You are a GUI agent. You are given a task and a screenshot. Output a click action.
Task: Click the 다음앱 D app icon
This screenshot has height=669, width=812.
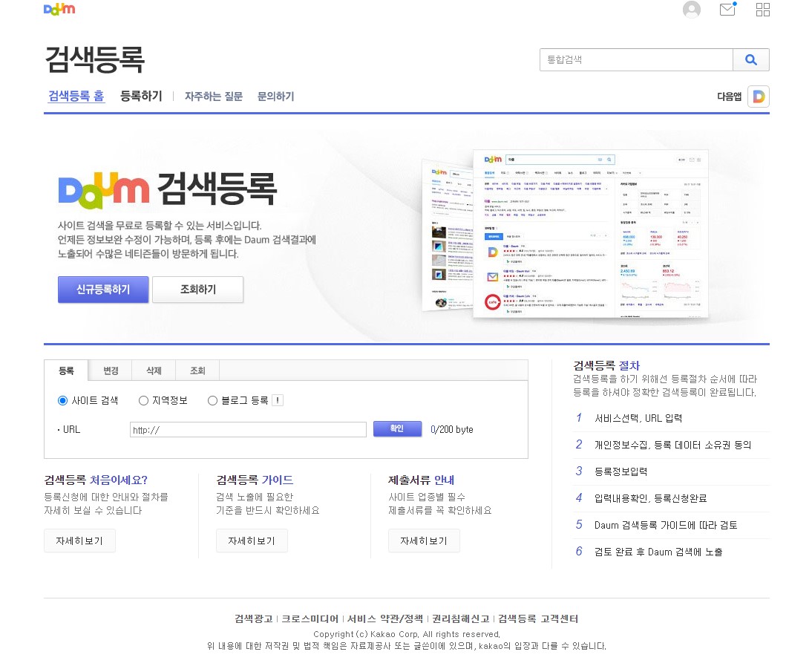click(x=759, y=97)
